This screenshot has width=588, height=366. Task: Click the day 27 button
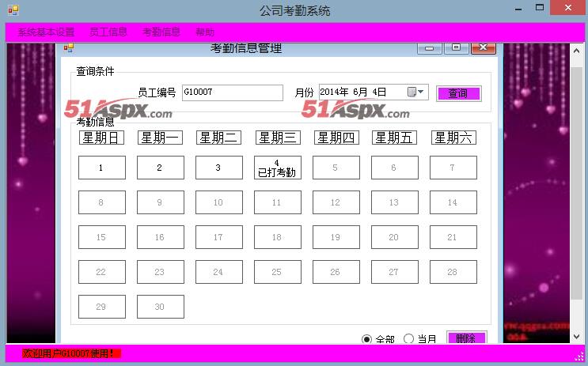(394, 272)
